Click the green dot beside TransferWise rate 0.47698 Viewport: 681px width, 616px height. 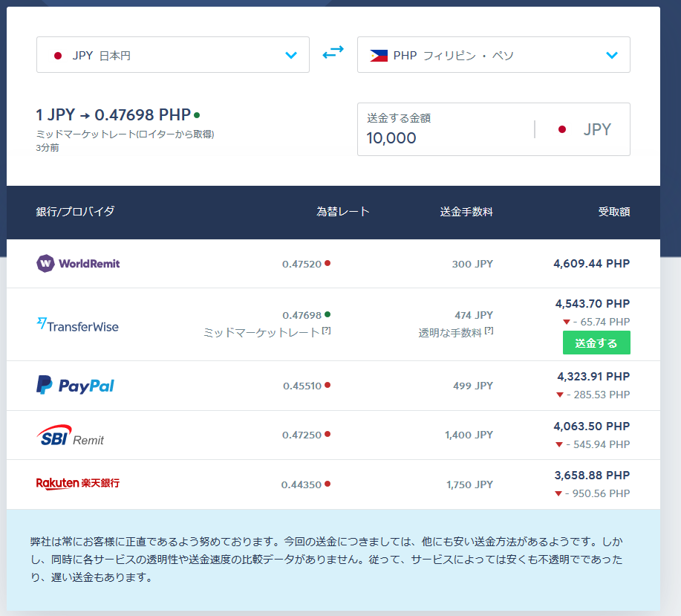(x=328, y=314)
